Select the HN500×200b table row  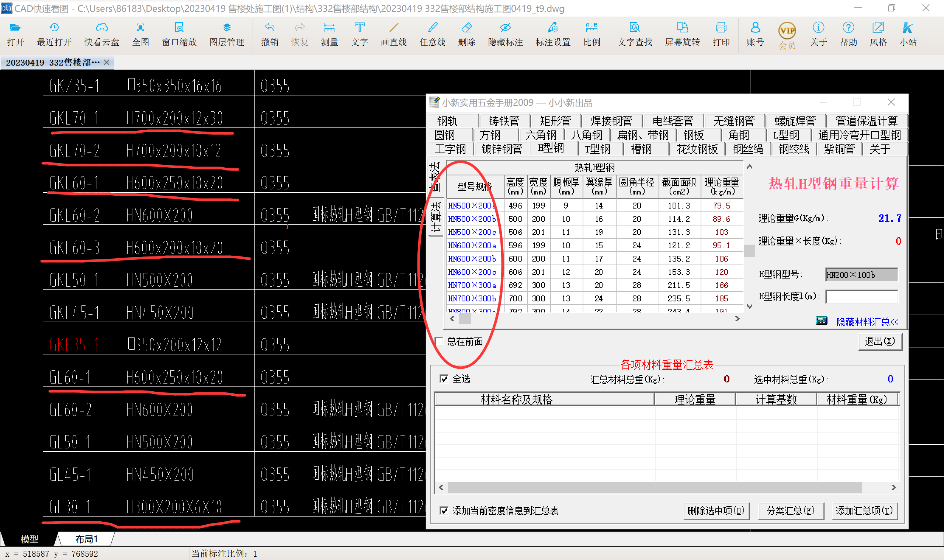coord(595,219)
